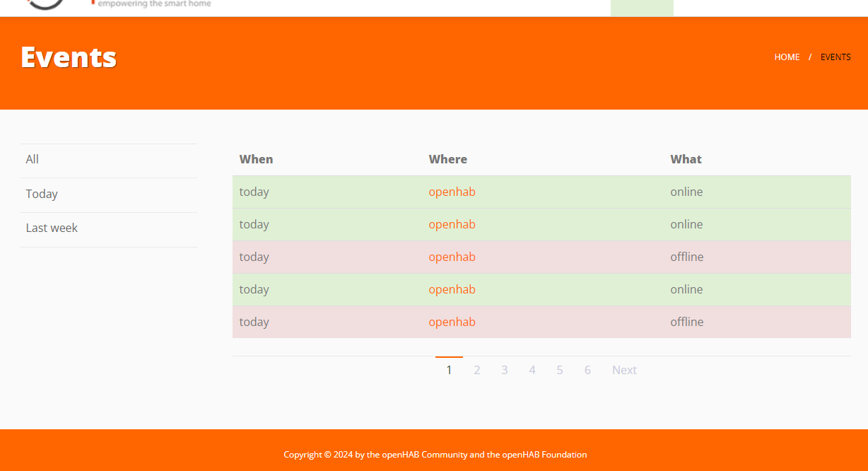Click the copyright notice in the footer

[x=435, y=455]
